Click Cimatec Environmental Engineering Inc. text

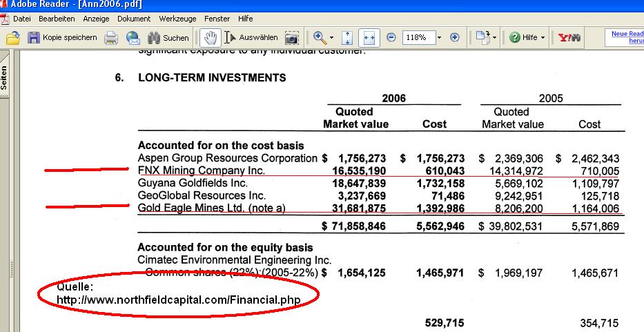[x=234, y=260]
